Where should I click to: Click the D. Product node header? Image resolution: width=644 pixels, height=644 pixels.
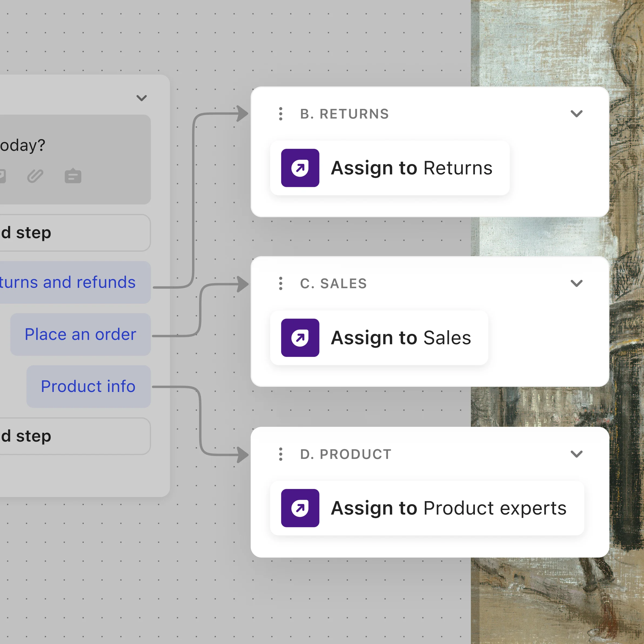coord(345,454)
